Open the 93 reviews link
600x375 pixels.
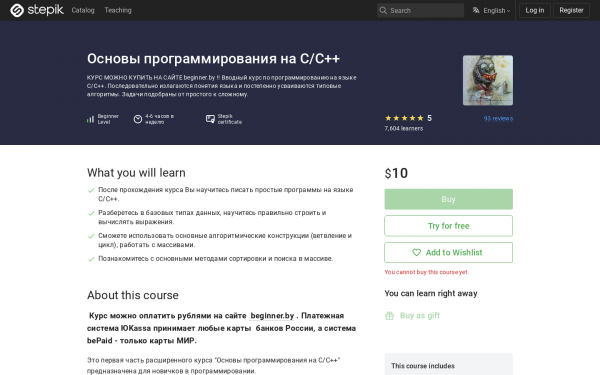(x=498, y=118)
